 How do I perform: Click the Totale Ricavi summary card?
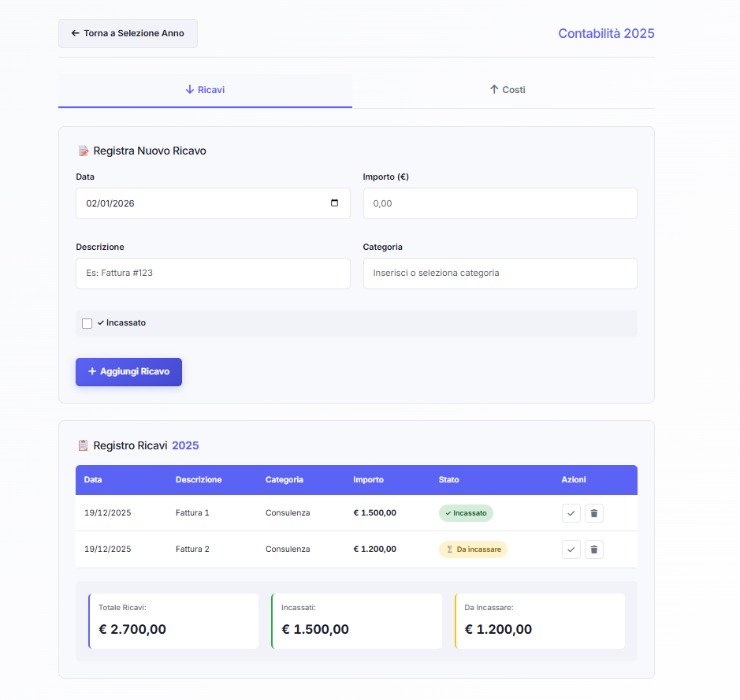point(173,621)
